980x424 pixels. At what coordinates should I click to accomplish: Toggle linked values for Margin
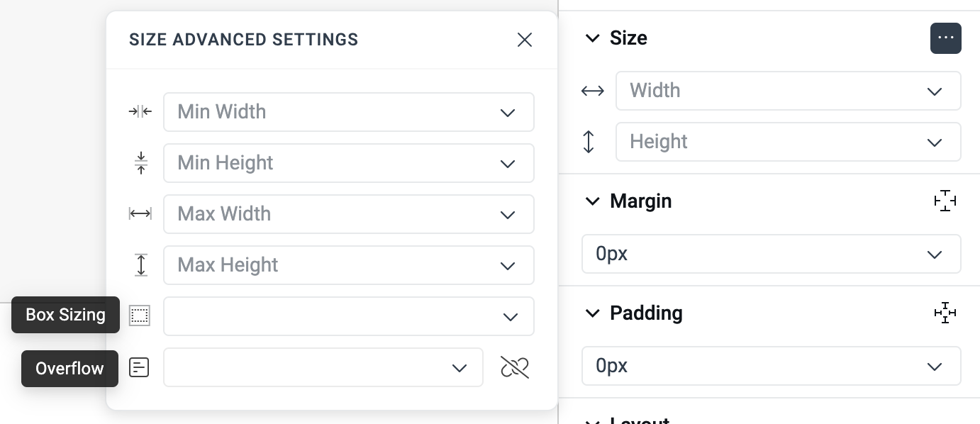(x=945, y=201)
